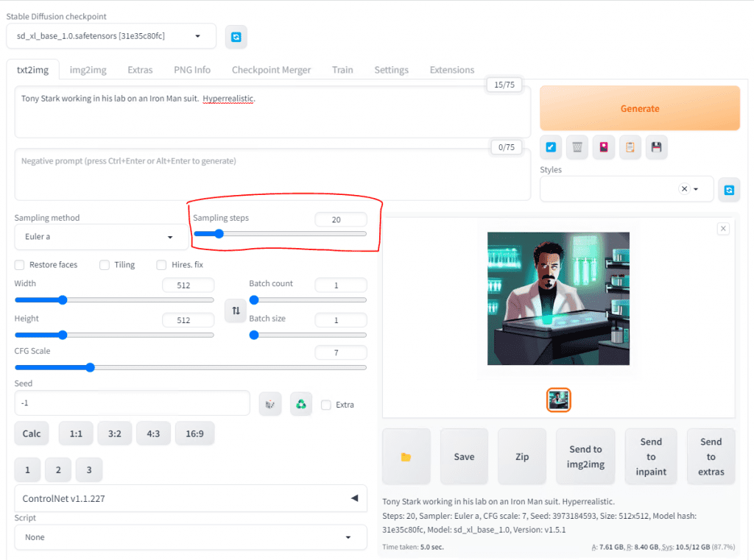Image resolution: width=754 pixels, height=560 pixels.
Task: Open the Script dropdown
Action: (191, 537)
